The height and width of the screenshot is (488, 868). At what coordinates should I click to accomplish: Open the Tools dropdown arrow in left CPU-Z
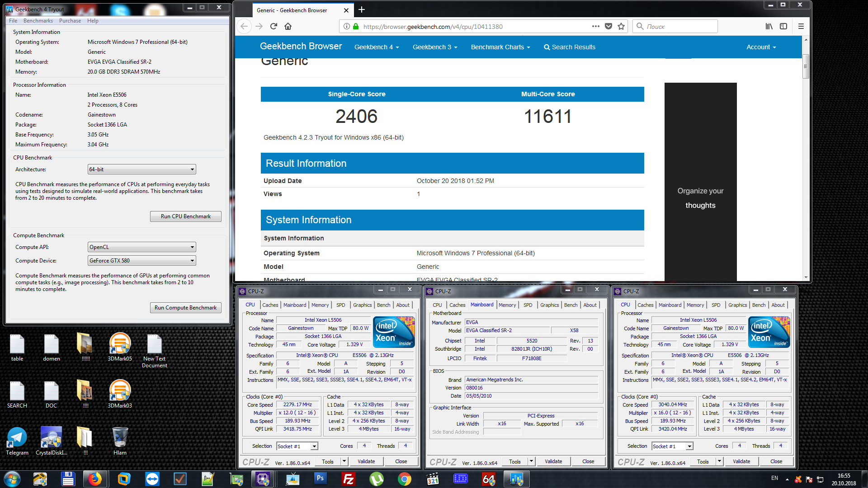pos(344,461)
